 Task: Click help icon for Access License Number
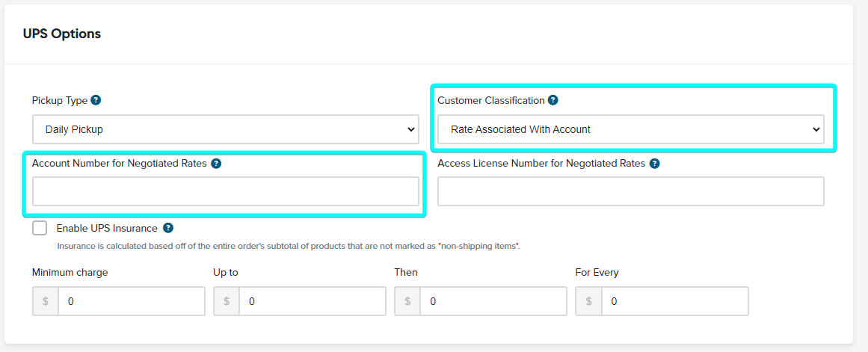655,163
